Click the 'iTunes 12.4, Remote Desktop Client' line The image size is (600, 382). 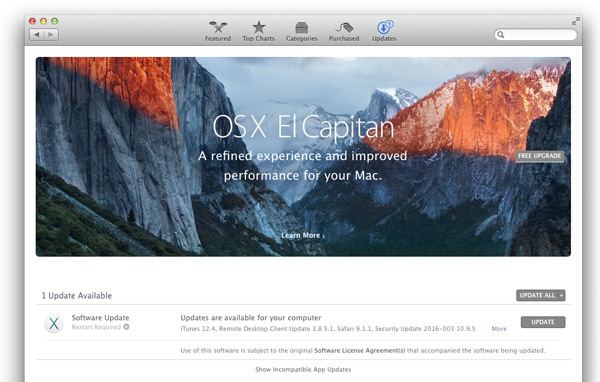click(x=328, y=329)
